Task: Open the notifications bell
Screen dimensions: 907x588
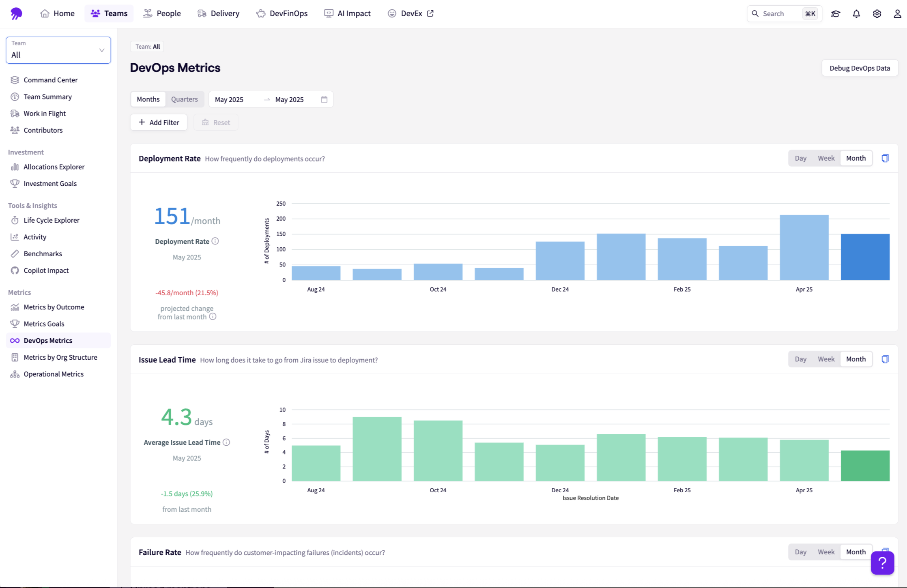Action: [856, 13]
